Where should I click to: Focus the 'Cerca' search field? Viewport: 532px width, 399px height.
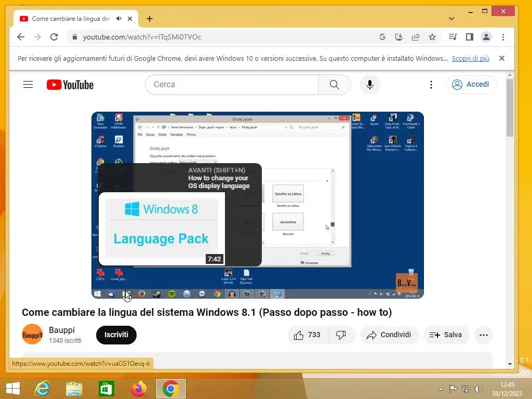click(232, 85)
